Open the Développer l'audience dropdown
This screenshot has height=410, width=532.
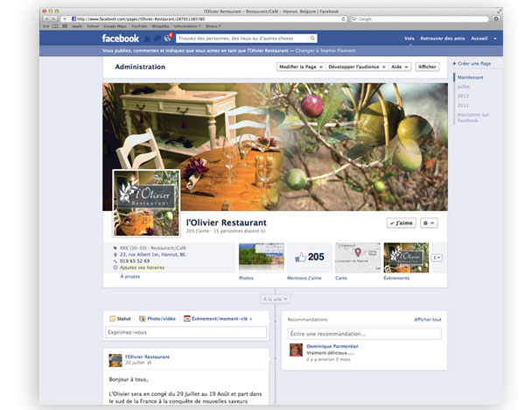pos(357,67)
